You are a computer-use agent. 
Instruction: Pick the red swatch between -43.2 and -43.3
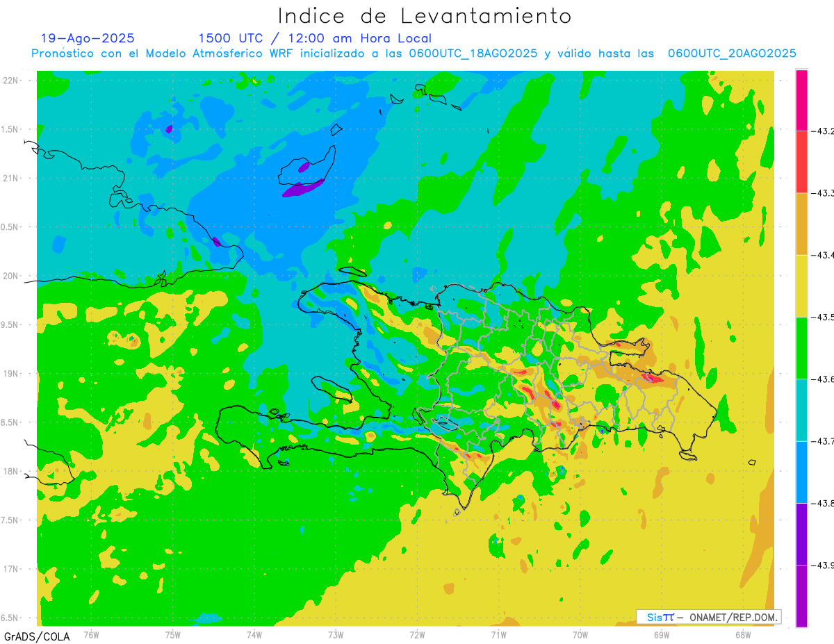[801, 162]
